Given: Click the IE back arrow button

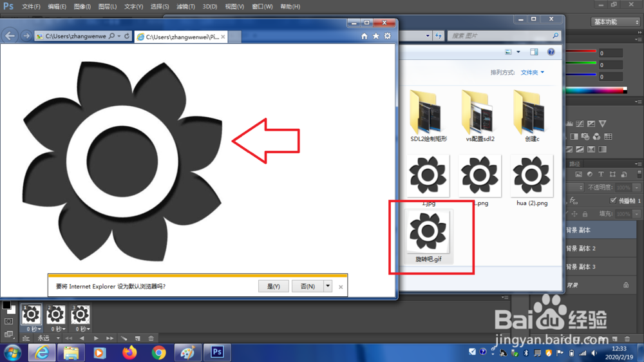Looking at the screenshot, I should 10,36.
